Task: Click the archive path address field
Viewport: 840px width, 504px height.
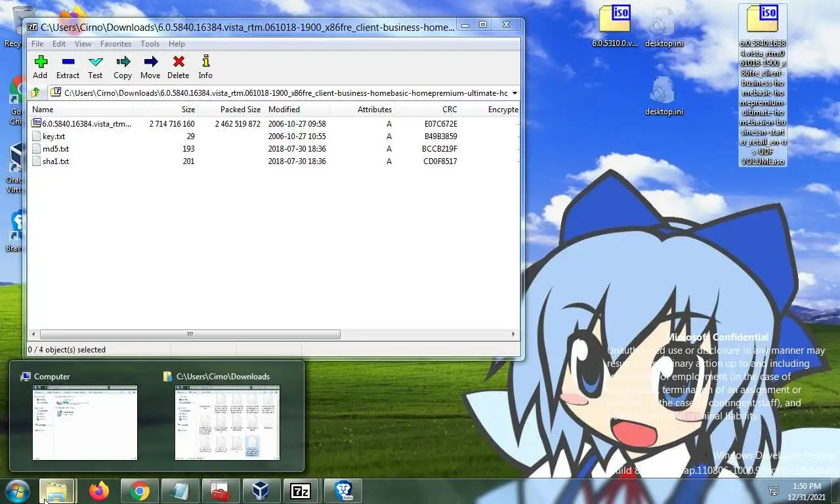Action: coord(280,93)
